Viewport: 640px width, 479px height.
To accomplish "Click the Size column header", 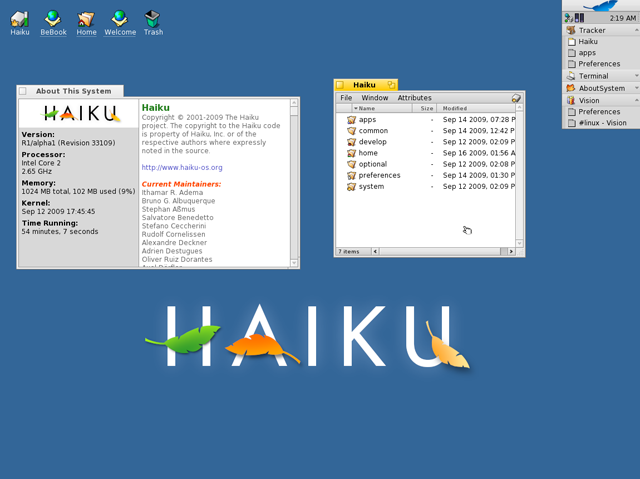I will pos(424,108).
